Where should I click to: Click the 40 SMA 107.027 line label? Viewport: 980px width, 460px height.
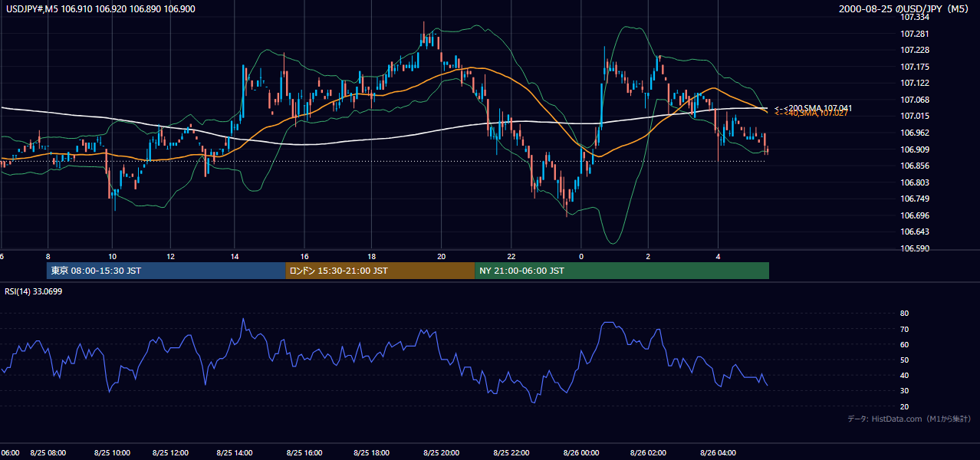pos(811,113)
